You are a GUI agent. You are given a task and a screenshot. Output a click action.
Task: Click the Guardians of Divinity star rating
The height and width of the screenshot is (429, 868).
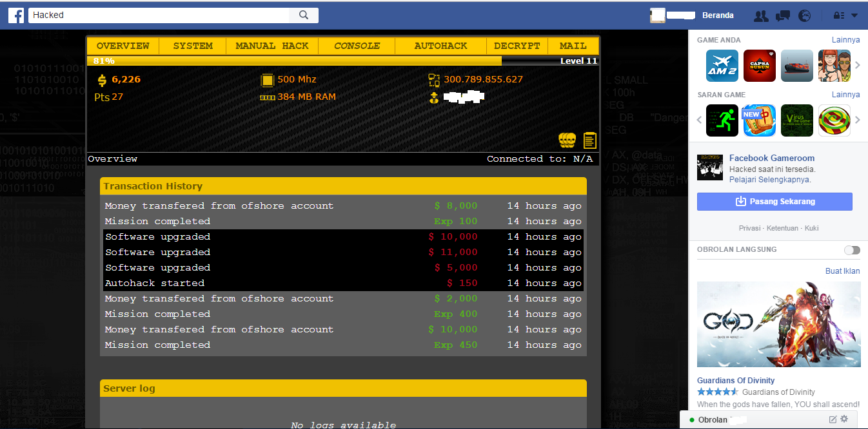(718, 392)
